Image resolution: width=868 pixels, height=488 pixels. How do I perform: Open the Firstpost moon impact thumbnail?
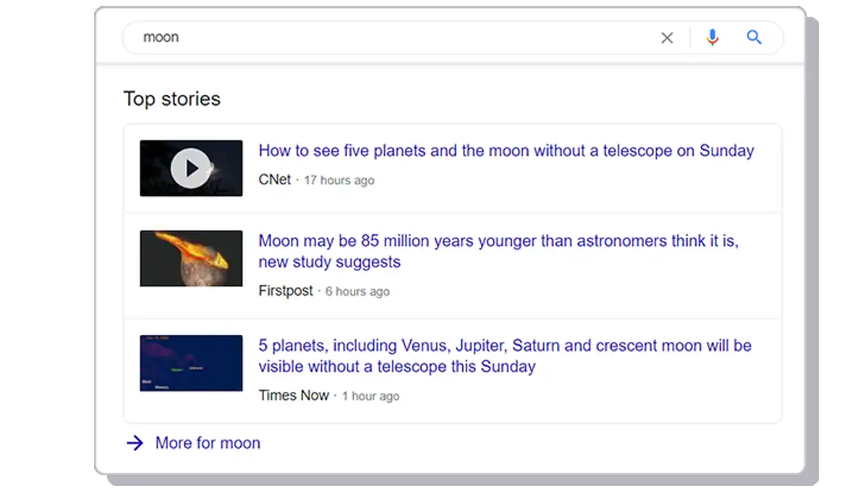click(x=191, y=258)
